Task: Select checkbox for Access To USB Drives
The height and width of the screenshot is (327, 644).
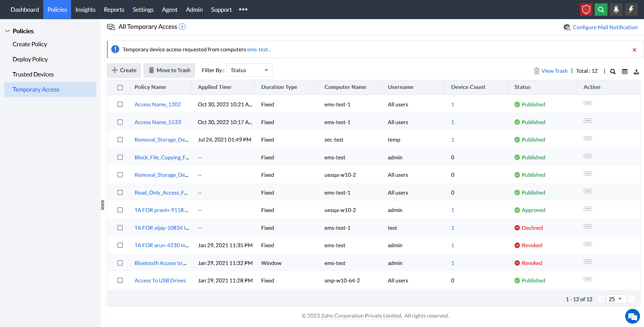Action: pos(120,280)
